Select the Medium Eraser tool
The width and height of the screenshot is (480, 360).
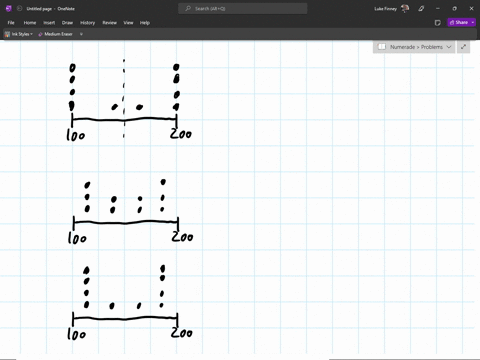pyautogui.click(x=55, y=34)
